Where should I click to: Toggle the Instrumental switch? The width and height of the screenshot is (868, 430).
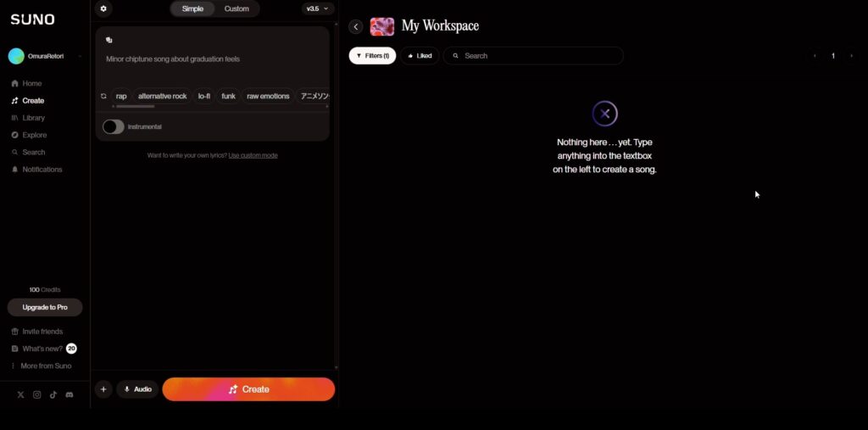(x=114, y=127)
